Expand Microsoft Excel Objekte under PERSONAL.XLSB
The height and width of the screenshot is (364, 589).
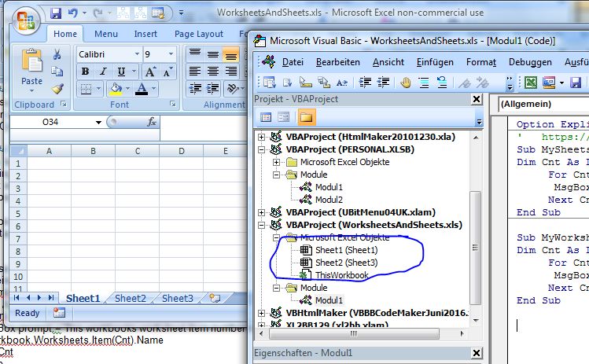pos(277,162)
